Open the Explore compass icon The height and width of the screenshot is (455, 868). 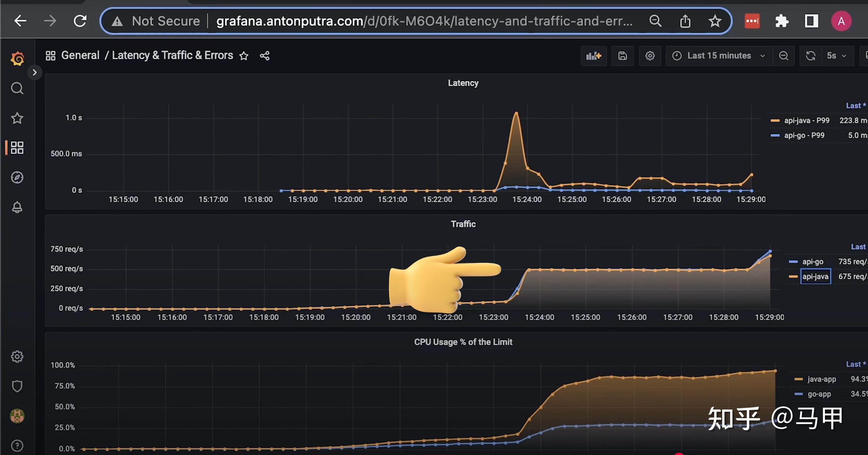coord(17,177)
